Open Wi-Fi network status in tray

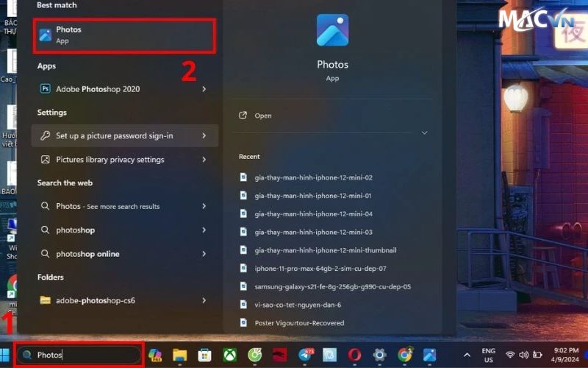(x=509, y=355)
